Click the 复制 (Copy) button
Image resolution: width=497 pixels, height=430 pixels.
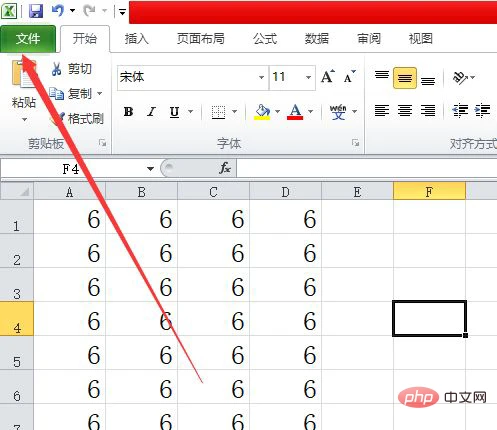[x=76, y=94]
